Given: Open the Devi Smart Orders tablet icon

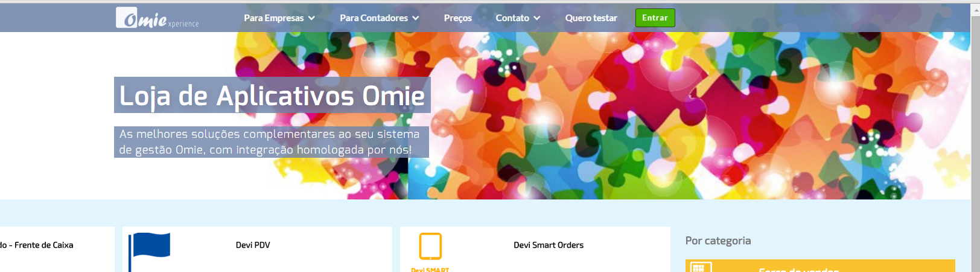Looking at the screenshot, I should pyautogui.click(x=430, y=247).
